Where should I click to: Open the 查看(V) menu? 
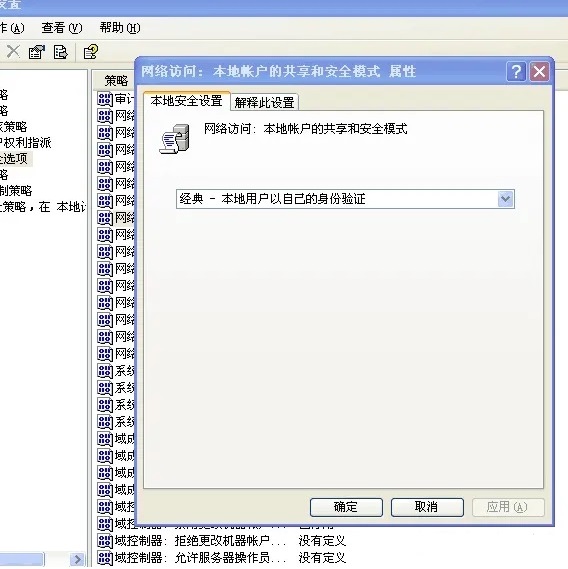coord(62,28)
